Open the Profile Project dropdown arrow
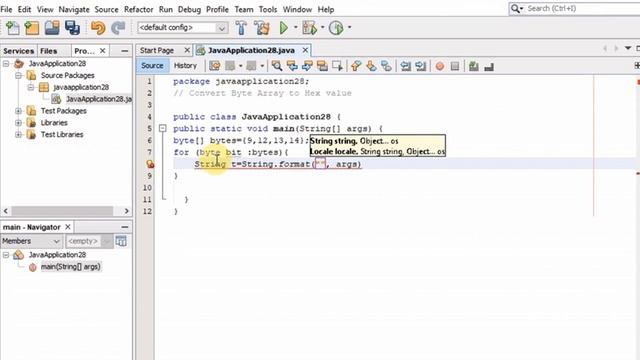The image size is (640, 360). 349,28
